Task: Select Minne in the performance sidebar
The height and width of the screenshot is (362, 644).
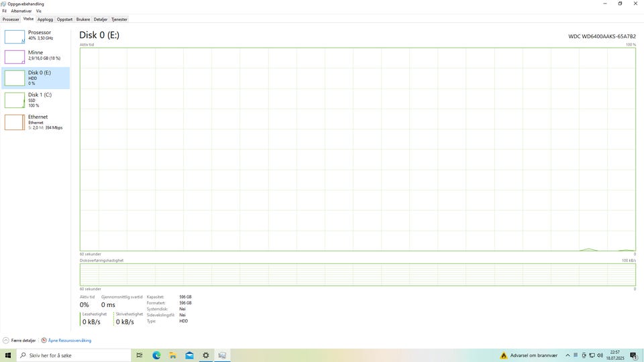Action: pyautogui.click(x=36, y=56)
